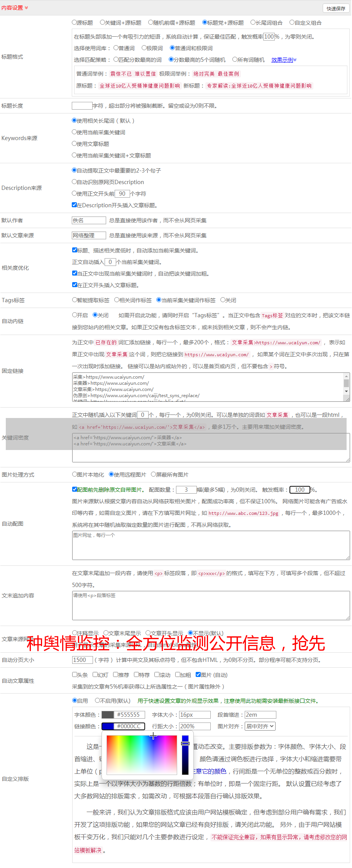
Task: Click the 标题长度 character limit field
Action: click(x=82, y=106)
